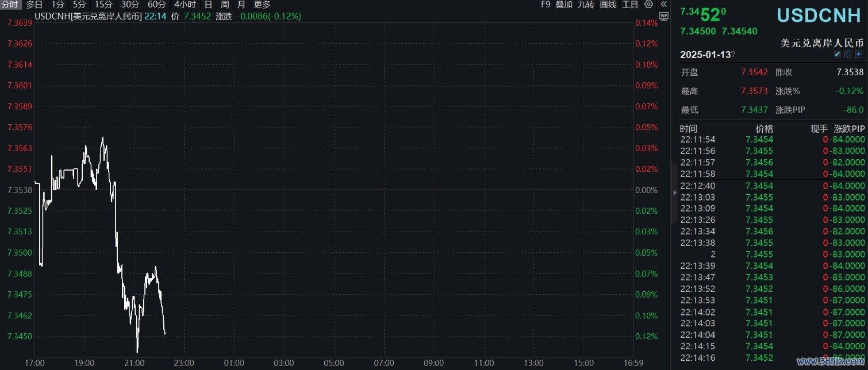Click the pencil edit icon under USDCNH
Image resolution: width=868 pixels, height=370 pixels.
click(x=838, y=54)
